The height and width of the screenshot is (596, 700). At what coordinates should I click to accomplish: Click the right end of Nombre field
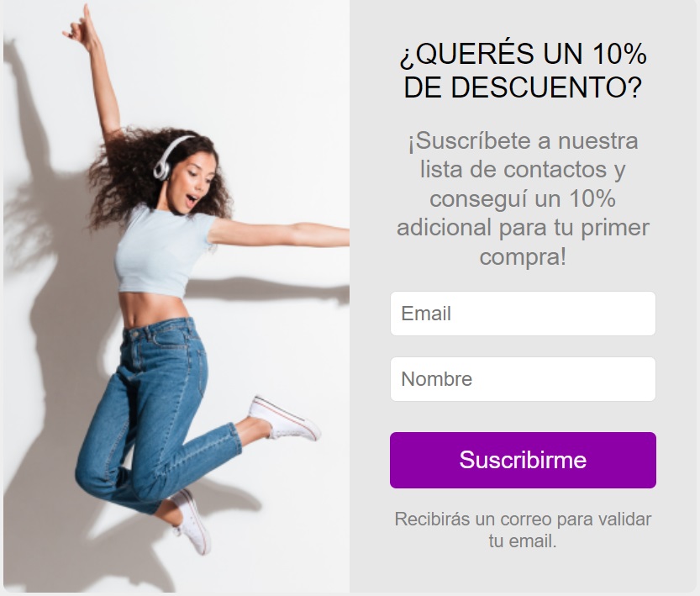click(x=643, y=379)
